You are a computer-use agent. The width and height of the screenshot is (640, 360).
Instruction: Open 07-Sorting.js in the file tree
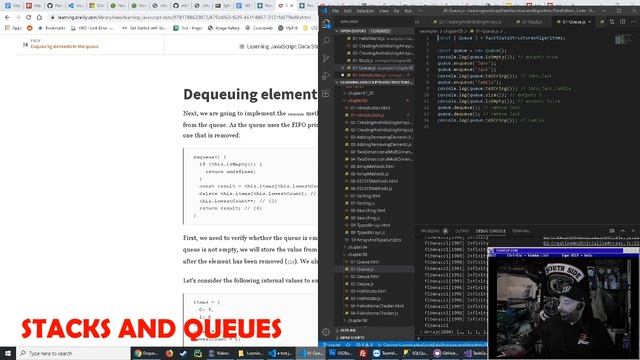click(x=363, y=203)
